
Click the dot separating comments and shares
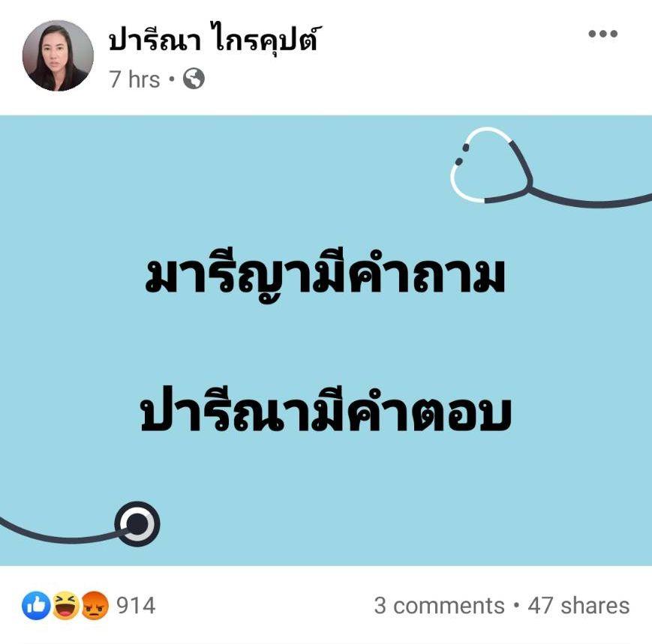[516, 605]
